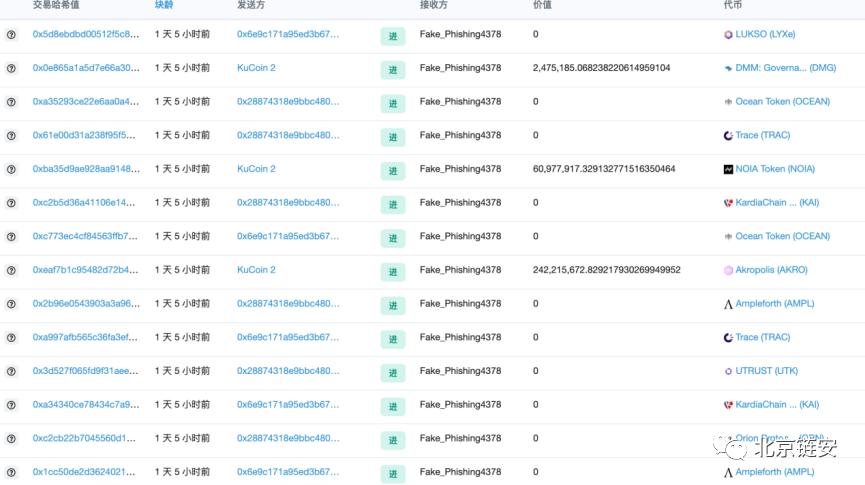Click the 进 badge in the AKRO row
865x485 pixels.
click(393, 272)
